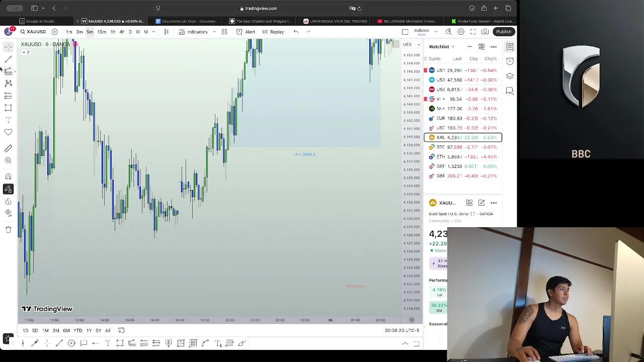
Task: Select the EUR row in watchlist
Action: click(463, 118)
